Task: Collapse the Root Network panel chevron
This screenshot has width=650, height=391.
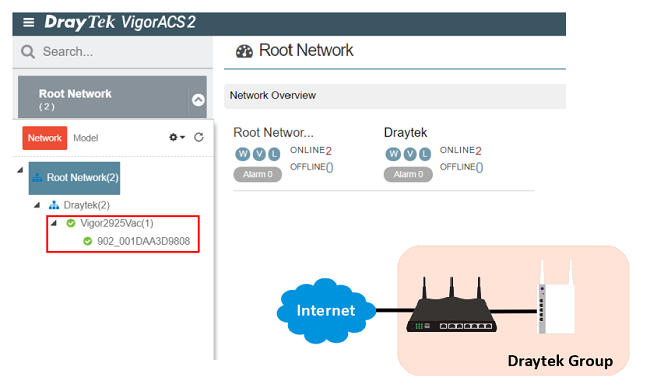Action: [x=198, y=100]
